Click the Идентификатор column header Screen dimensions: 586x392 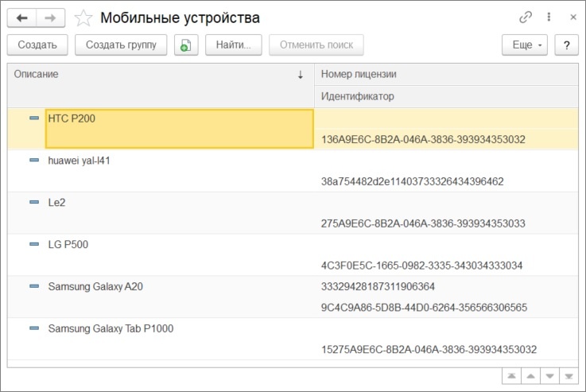pos(446,96)
